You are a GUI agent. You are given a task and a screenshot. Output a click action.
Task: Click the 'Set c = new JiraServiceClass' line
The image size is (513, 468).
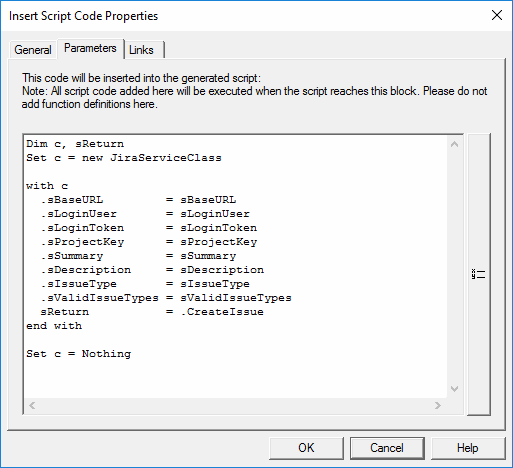(x=124, y=158)
